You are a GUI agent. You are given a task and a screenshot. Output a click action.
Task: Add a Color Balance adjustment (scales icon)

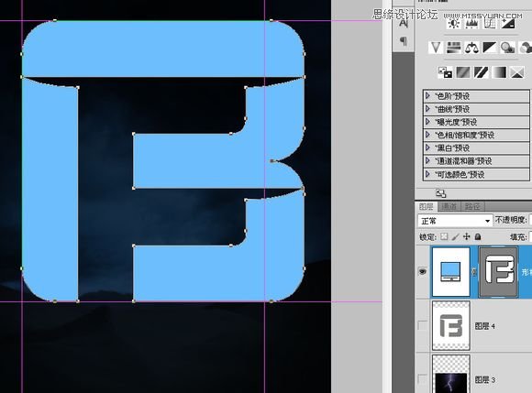pos(471,48)
